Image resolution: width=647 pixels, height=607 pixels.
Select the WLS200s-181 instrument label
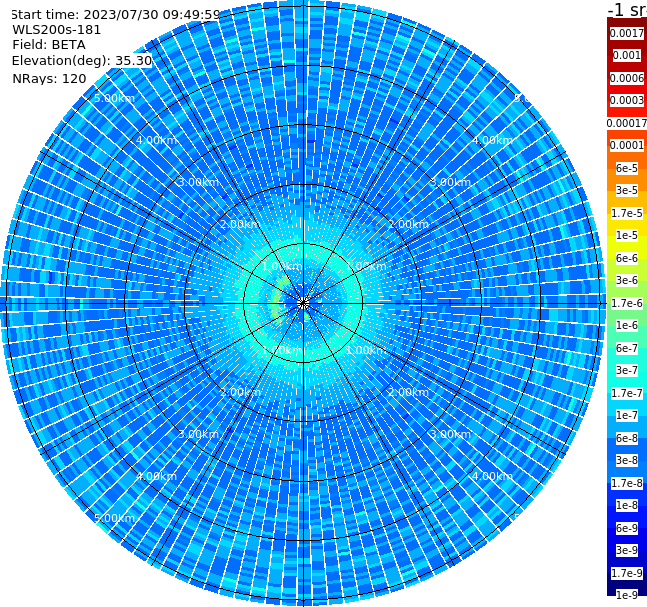pos(57,30)
